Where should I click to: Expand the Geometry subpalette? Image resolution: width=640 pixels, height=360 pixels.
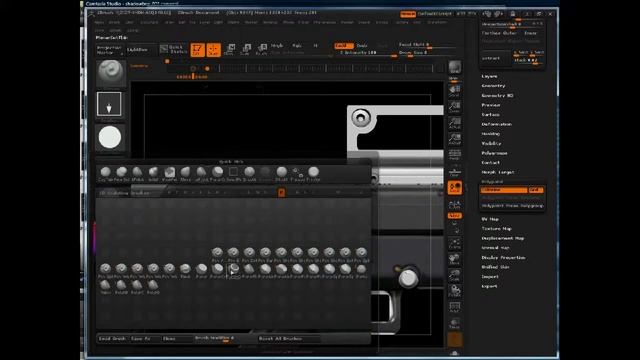[493, 86]
